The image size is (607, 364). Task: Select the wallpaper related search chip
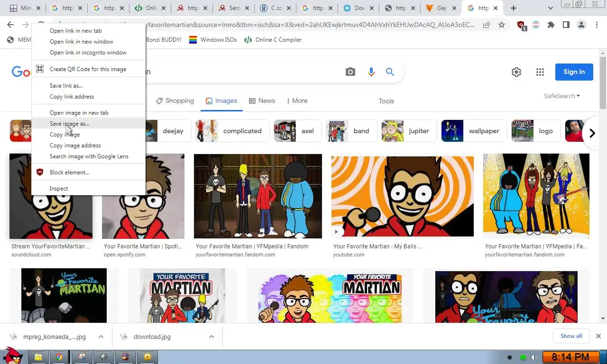[474, 131]
